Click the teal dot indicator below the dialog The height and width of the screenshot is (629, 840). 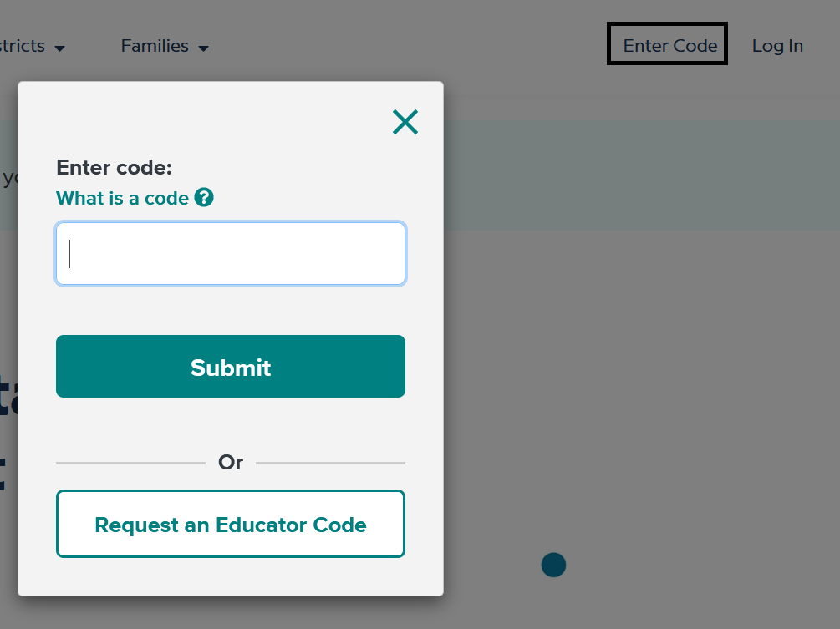tap(553, 565)
